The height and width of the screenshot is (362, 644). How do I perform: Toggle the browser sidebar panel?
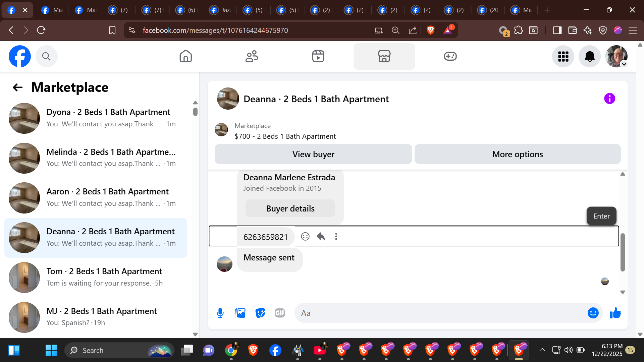tap(557, 30)
